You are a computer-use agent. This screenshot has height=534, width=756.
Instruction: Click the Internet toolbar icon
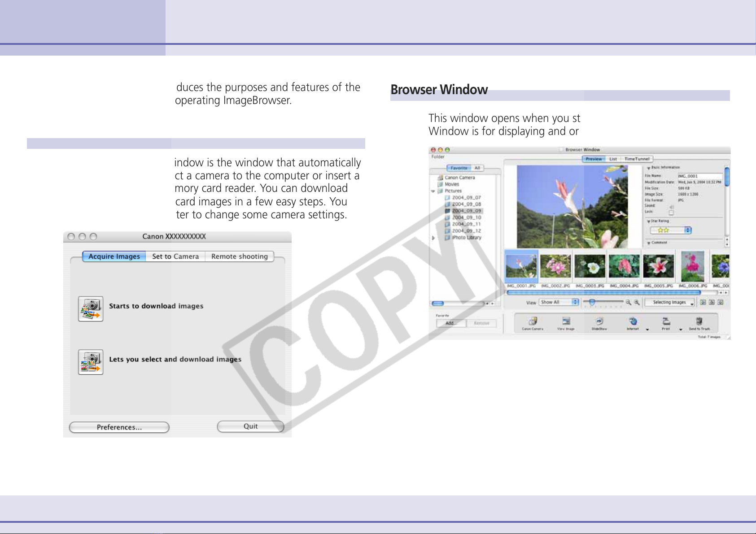633,322
